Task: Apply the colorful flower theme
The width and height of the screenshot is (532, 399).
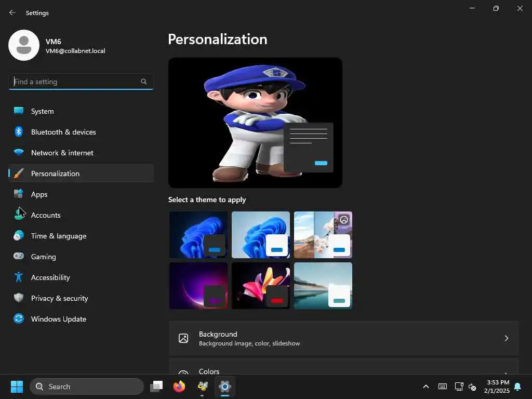Action: coord(261,286)
